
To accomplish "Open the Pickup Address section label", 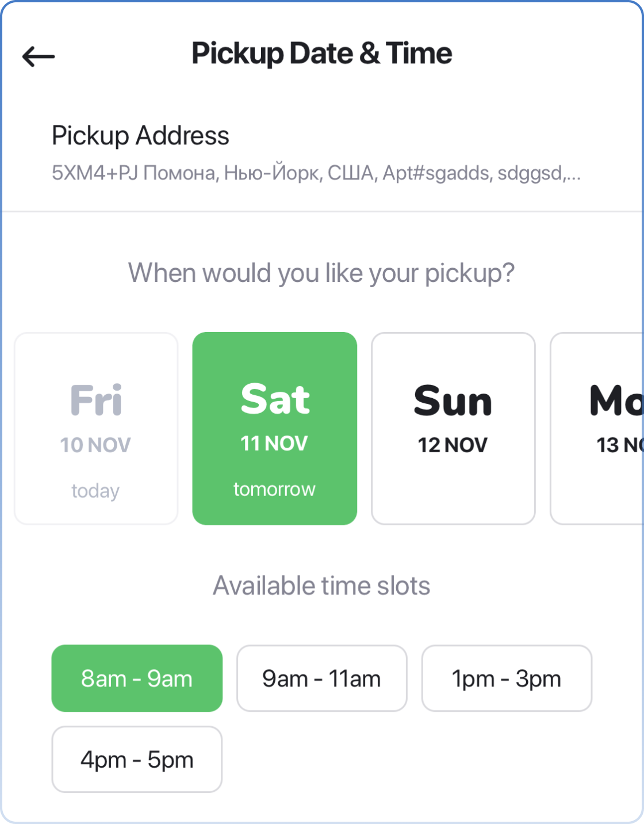I will click(x=140, y=136).
